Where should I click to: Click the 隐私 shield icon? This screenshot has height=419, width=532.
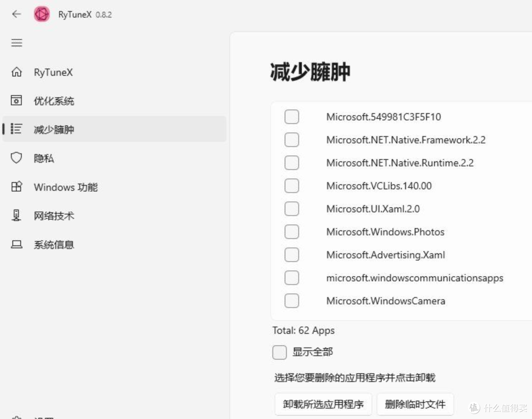16,158
